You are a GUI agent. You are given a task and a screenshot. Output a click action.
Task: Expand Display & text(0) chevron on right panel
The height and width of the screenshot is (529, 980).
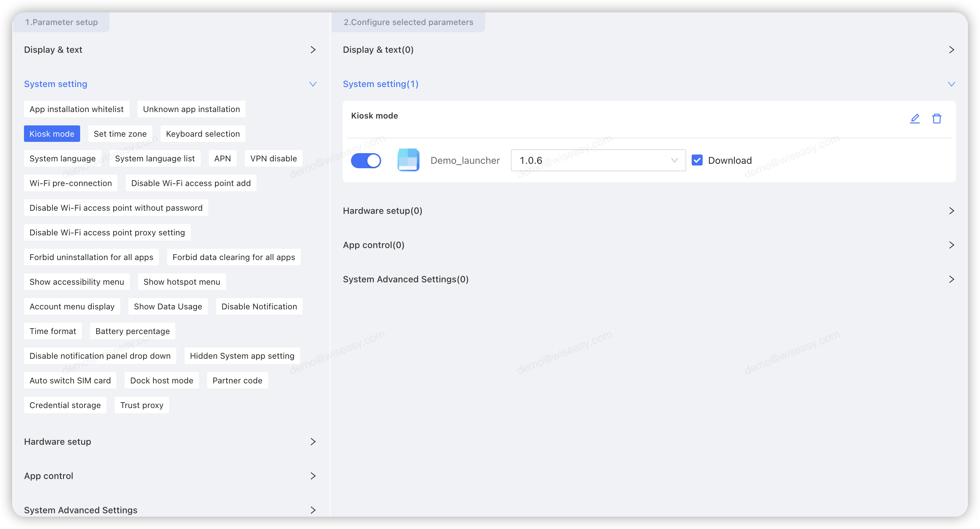951,50
